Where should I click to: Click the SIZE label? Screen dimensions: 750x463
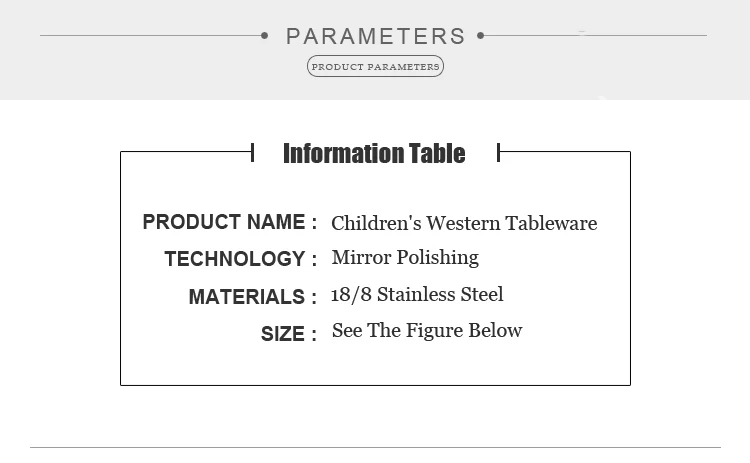point(283,334)
